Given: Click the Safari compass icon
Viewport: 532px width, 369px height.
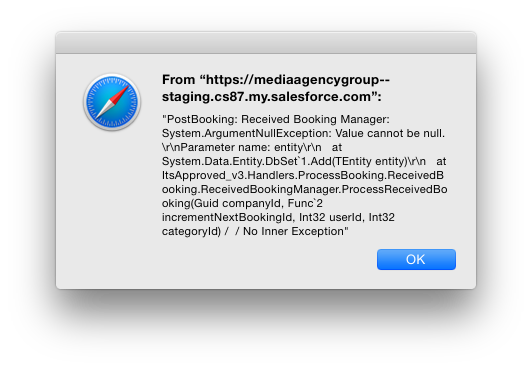Looking at the screenshot, I should coord(112,102).
